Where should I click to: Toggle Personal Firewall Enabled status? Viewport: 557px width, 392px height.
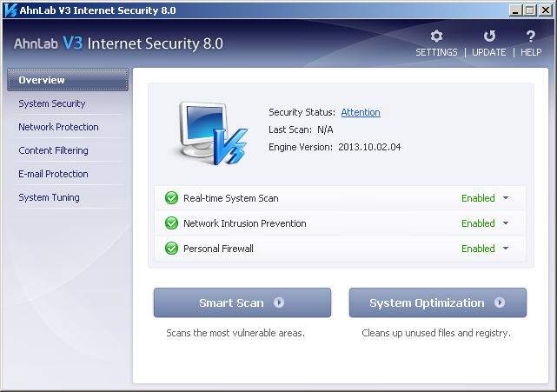[478, 249]
